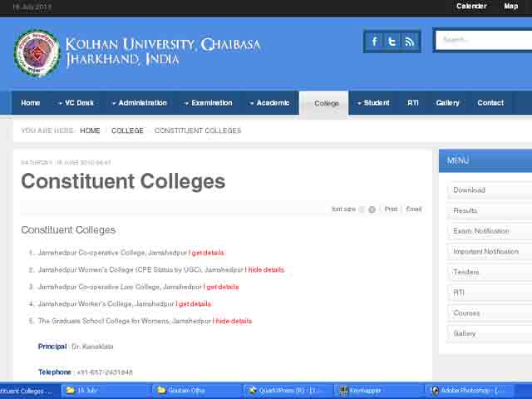Decrease font size with smaller icon
532x399 pixels.
[x=362, y=209]
